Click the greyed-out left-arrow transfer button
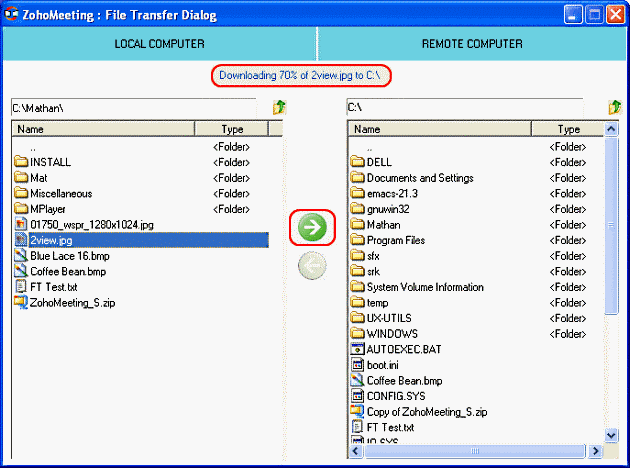 tap(312, 265)
